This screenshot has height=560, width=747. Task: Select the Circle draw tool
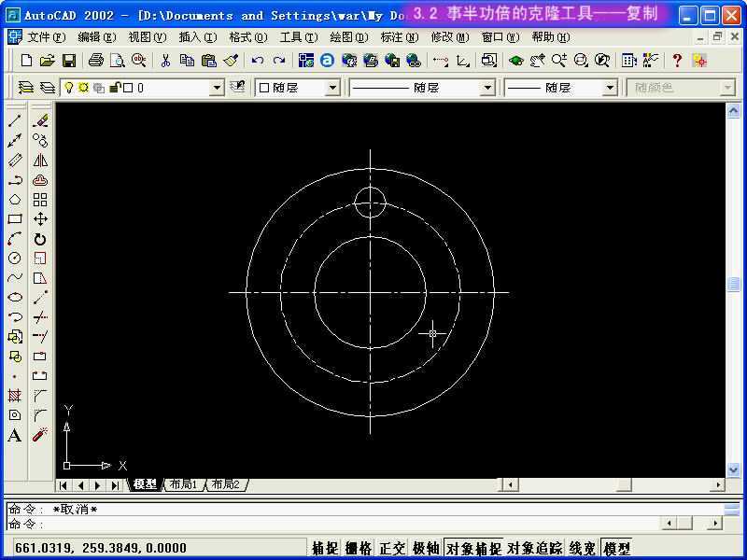(15, 259)
